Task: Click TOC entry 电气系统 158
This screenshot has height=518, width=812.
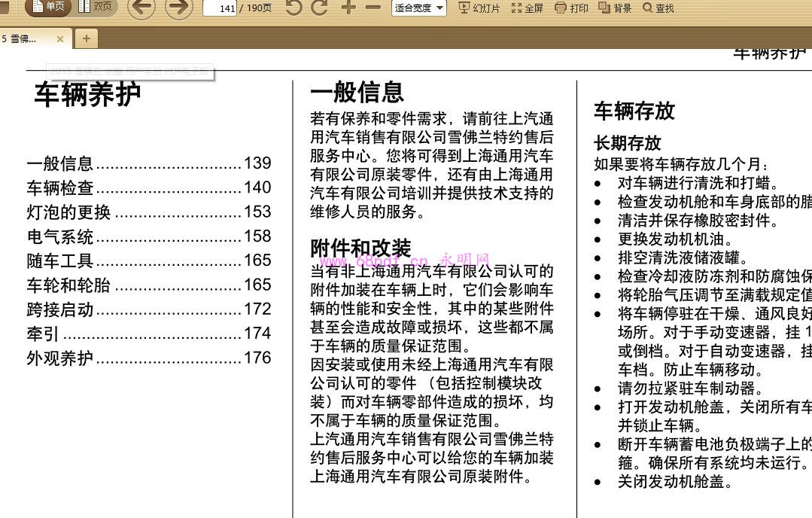Action: click(149, 236)
